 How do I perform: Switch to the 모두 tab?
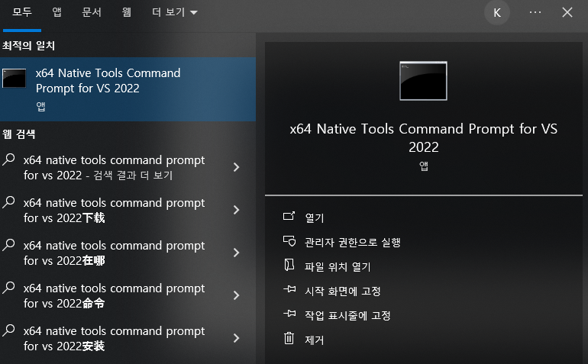21,12
